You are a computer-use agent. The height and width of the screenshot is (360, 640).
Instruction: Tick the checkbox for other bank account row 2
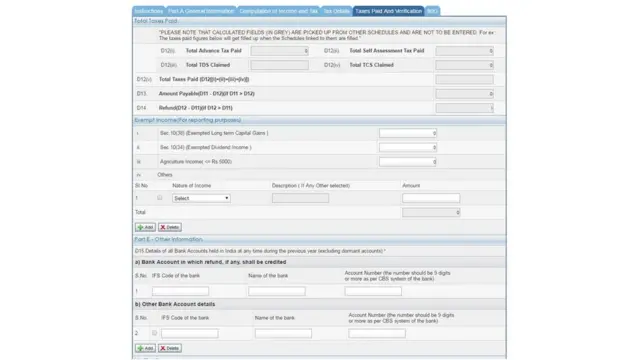pos(154,333)
